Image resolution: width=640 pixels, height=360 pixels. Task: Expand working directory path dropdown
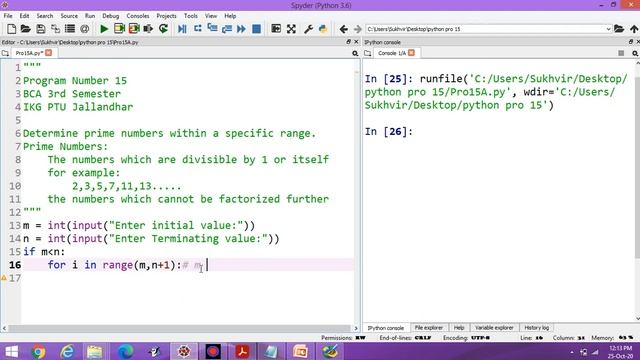pos(608,29)
